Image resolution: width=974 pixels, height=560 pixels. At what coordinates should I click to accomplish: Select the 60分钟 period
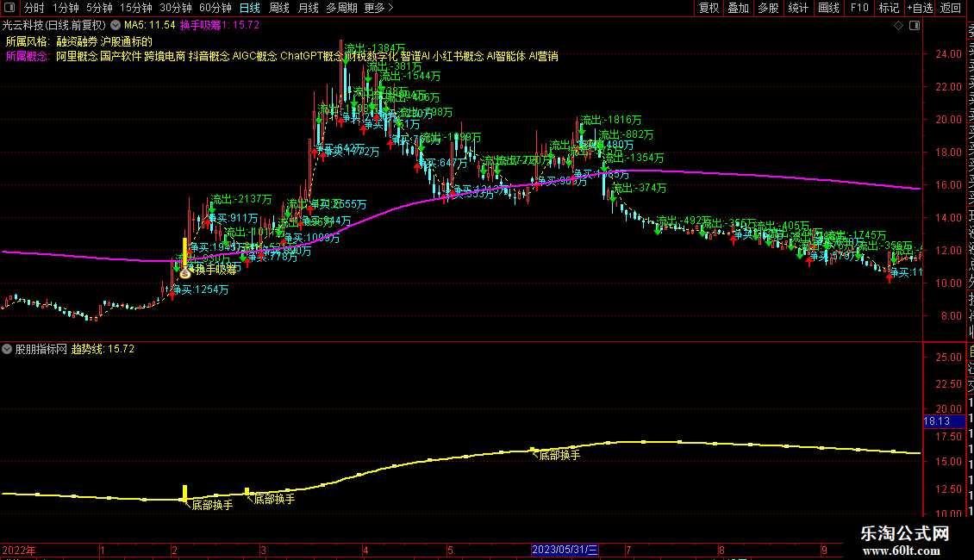215,8
